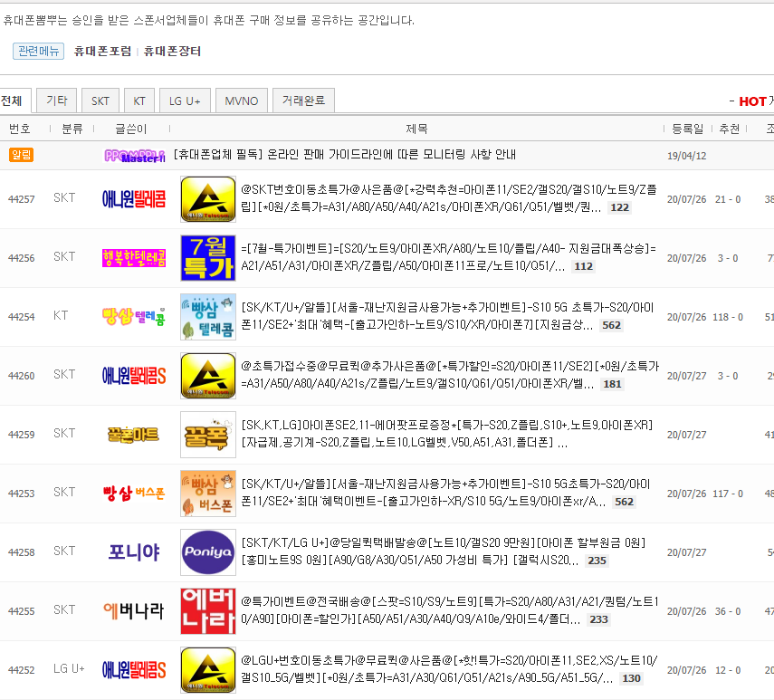This screenshot has height=700, width=774.
Task: Click the 알림 notice badge
Action: click(21, 155)
